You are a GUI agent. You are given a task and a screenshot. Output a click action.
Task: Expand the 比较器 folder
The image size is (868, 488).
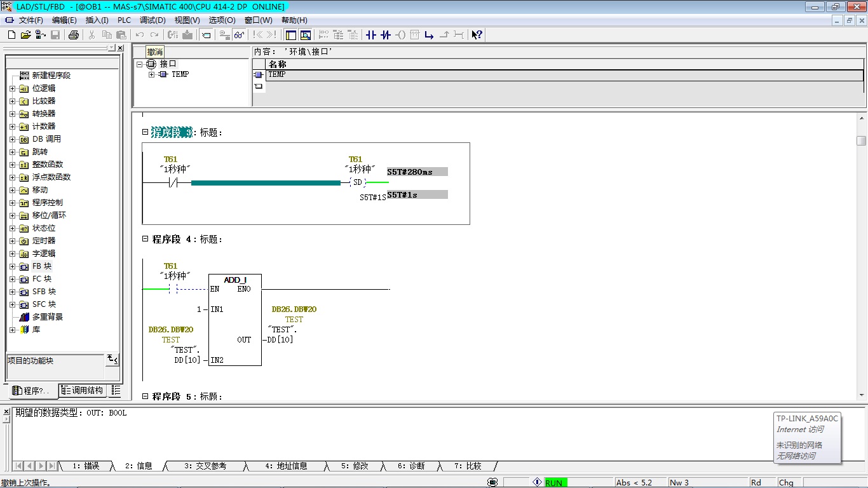click(x=12, y=101)
